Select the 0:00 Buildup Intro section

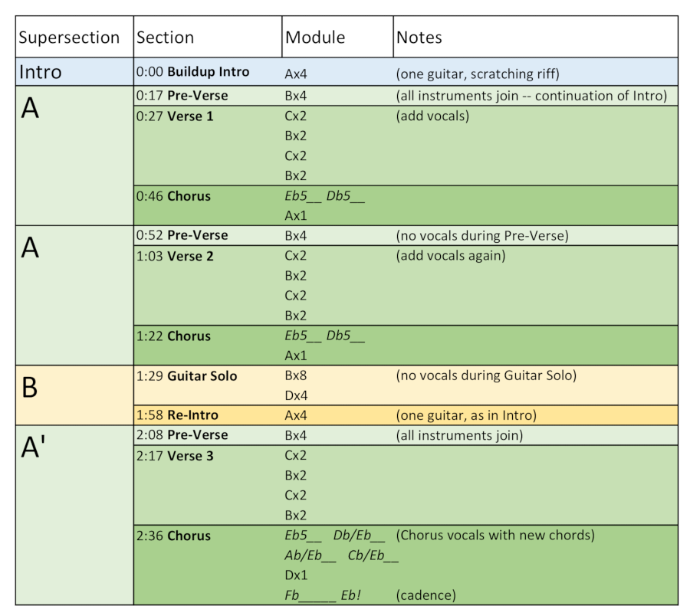point(192,72)
